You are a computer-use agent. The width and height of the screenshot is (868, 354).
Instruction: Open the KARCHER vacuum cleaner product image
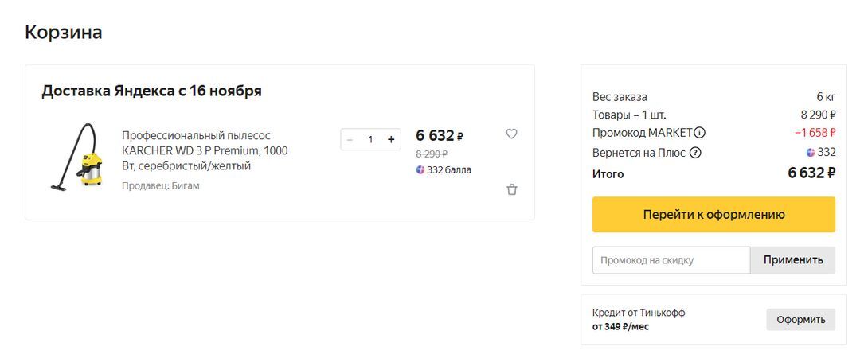[x=76, y=157]
